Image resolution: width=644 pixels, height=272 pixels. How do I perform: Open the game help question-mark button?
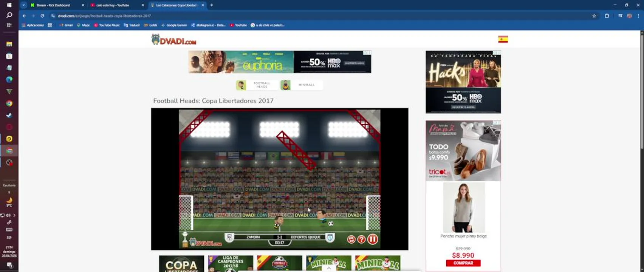coord(362,240)
